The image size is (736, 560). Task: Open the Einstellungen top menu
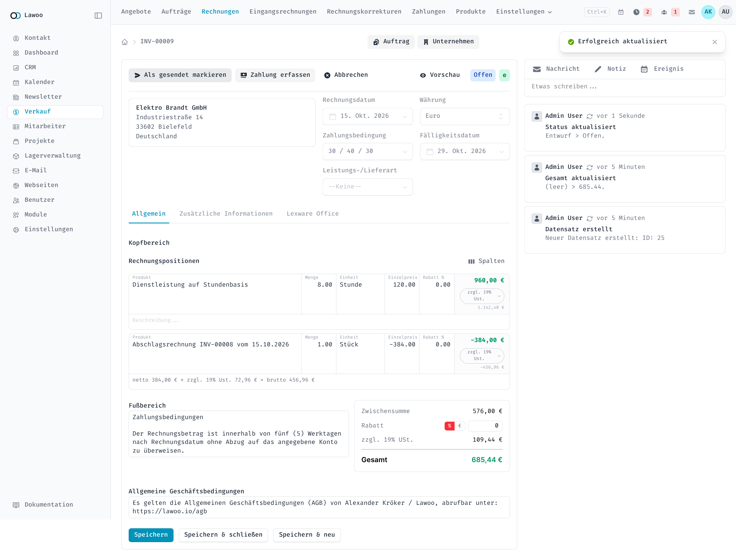(x=524, y=12)
